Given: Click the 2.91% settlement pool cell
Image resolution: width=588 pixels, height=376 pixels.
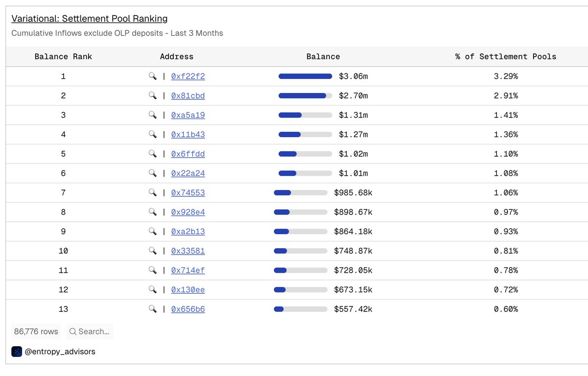Looking at the screenshot, I should 506,96.
